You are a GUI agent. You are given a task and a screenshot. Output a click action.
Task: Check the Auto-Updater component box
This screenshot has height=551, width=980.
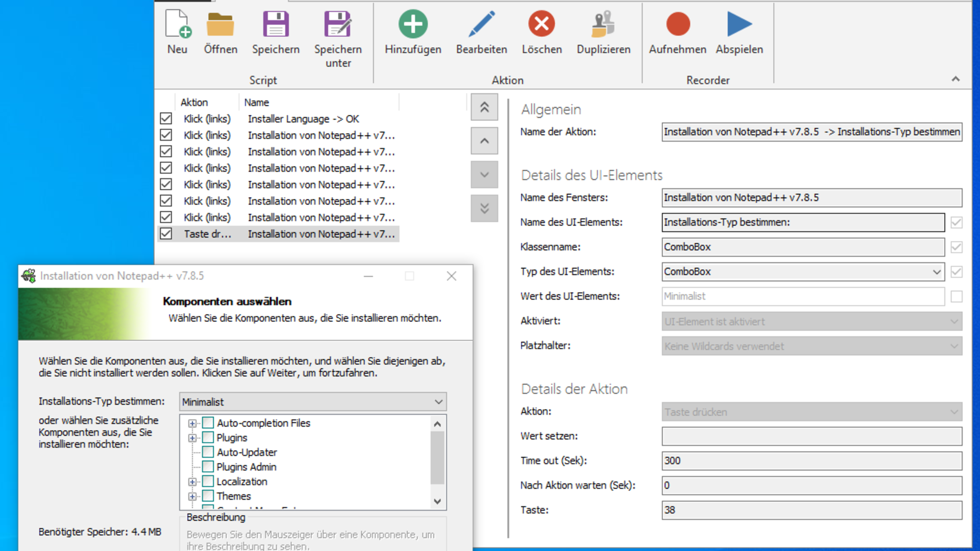click(x=208, y=452)
